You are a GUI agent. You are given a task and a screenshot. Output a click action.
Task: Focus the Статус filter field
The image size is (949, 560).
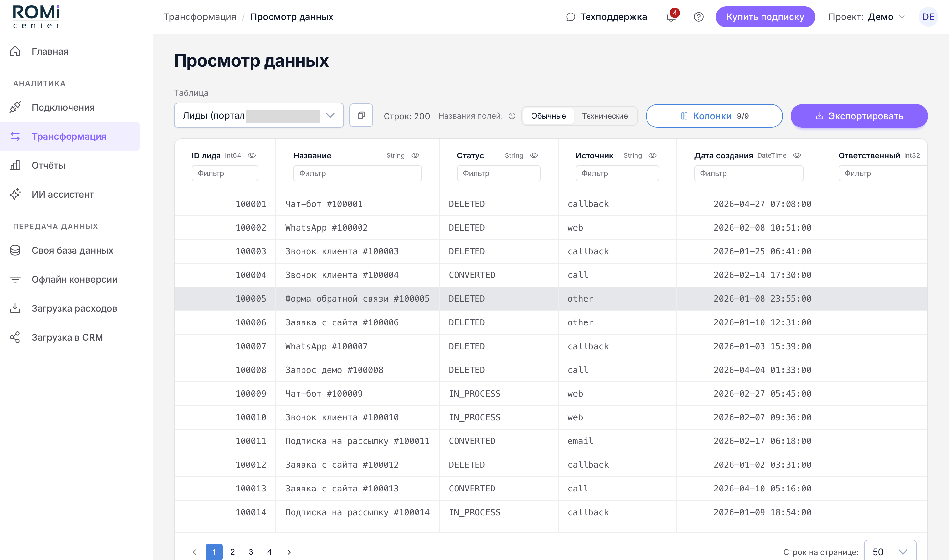tap(498, 173)
